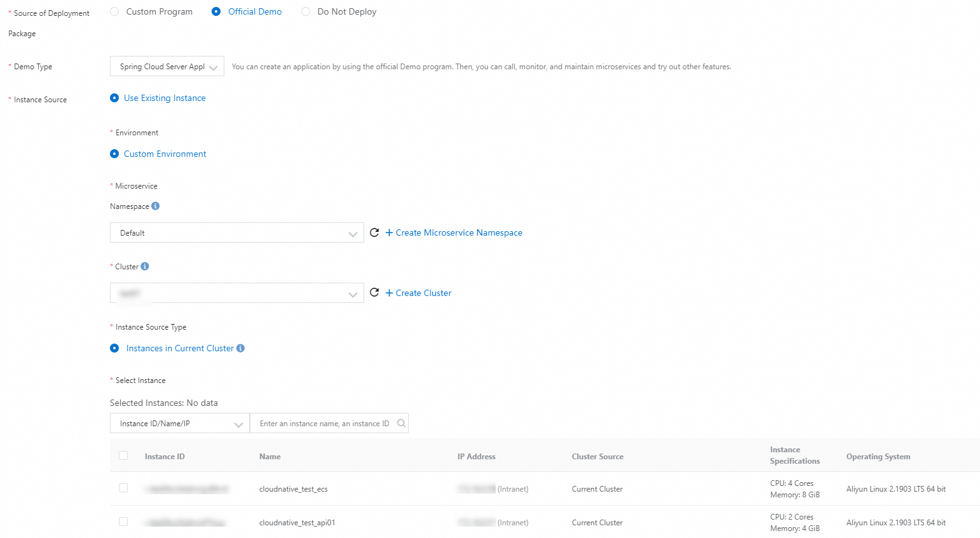Select Instances in Current Cluster radio
The width and height of the screenshot is (980, 538).
[x=114, y=348]
